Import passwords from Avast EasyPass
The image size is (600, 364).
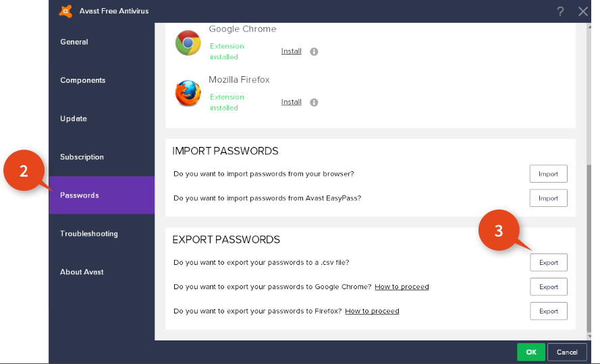click(548, 198)
